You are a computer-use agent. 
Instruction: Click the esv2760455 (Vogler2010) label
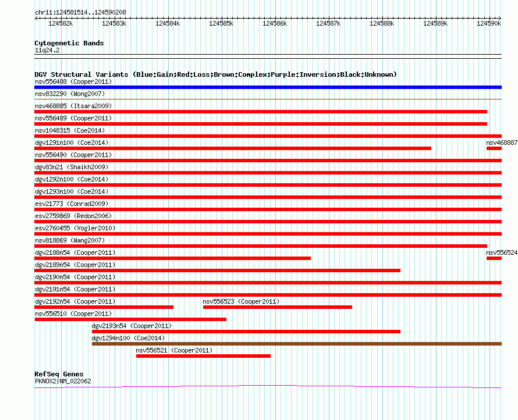pos(75,228)
